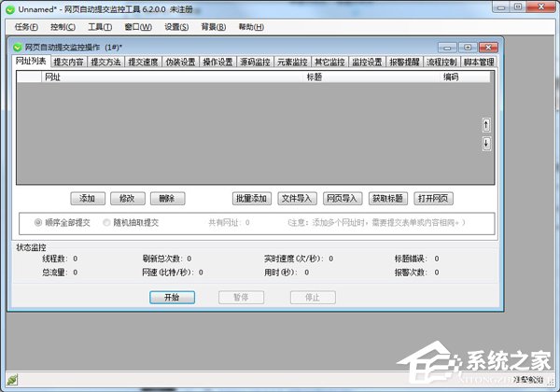Click the 网页导入 button
Viewport: 560px width, 392px height.
pos(343,199)
